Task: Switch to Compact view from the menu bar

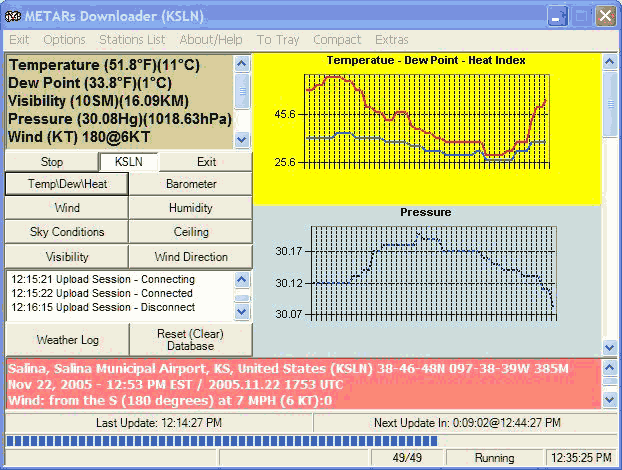Action: [337, 40]
